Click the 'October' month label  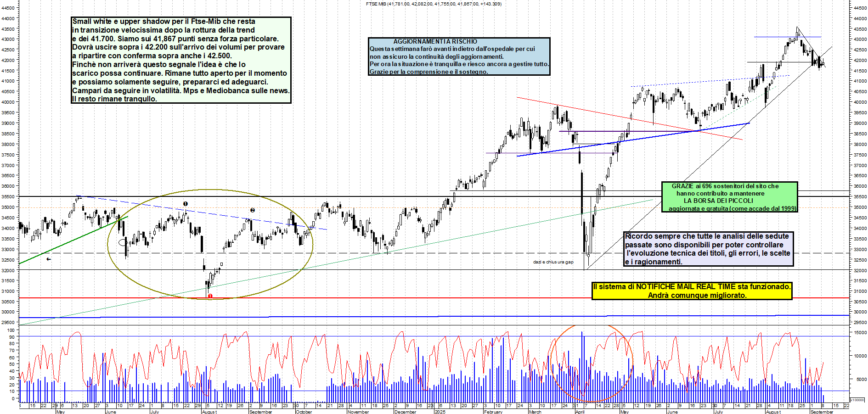(304, 412)
